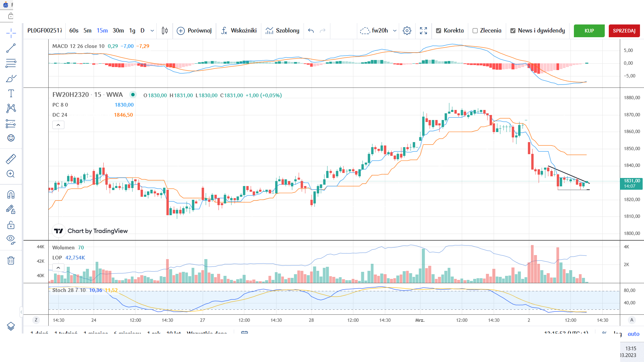644x362 pixels.
Task: Select the text annotation tool
Action: pos(11,93)
